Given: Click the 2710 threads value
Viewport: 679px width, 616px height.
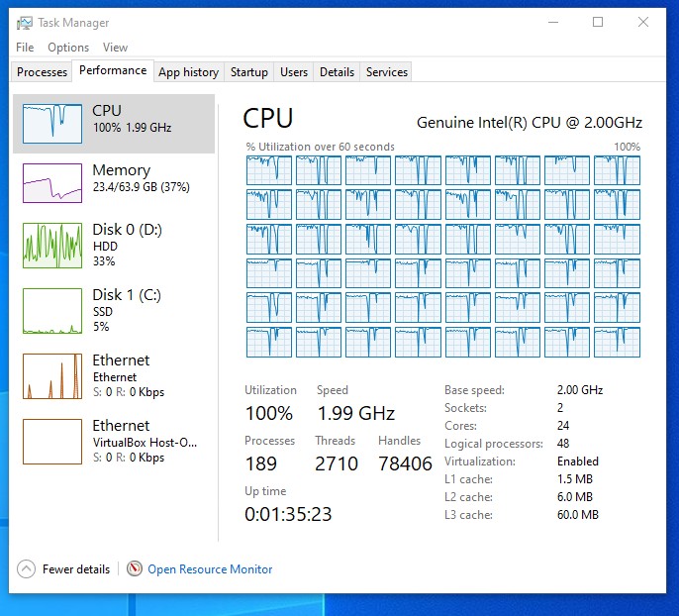Looking at the screenshot, I should click(x=337, y=463).
